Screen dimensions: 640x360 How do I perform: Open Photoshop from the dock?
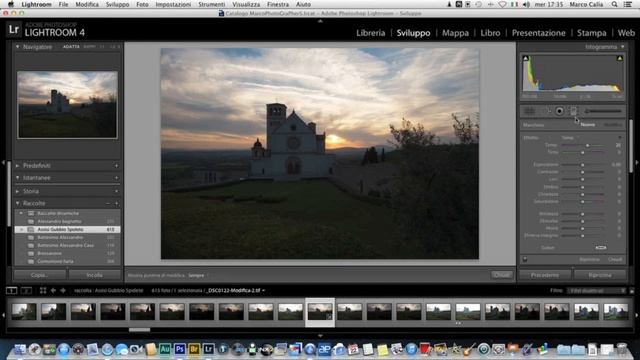pyautogui.click(x=180, y=349)
